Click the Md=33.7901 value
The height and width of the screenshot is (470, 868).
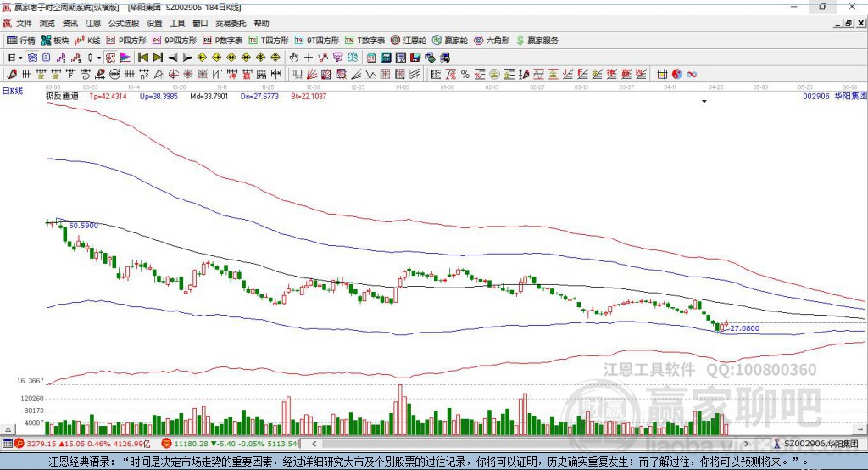tap(209, 96)
